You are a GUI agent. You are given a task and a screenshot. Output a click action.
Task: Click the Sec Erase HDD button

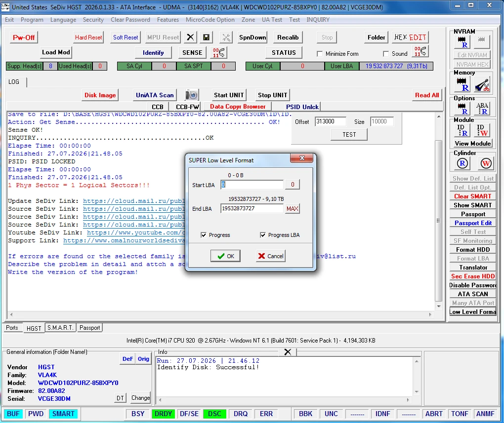point(473,276)
